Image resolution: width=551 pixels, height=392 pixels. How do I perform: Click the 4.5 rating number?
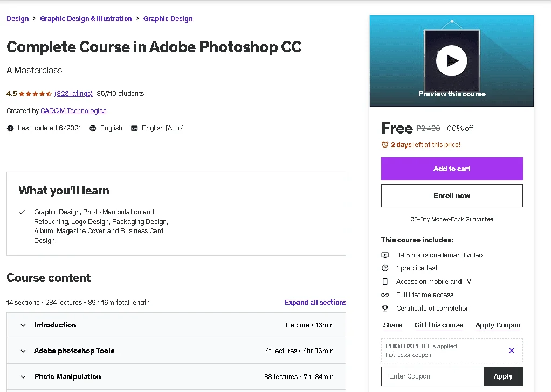[12, 94]
